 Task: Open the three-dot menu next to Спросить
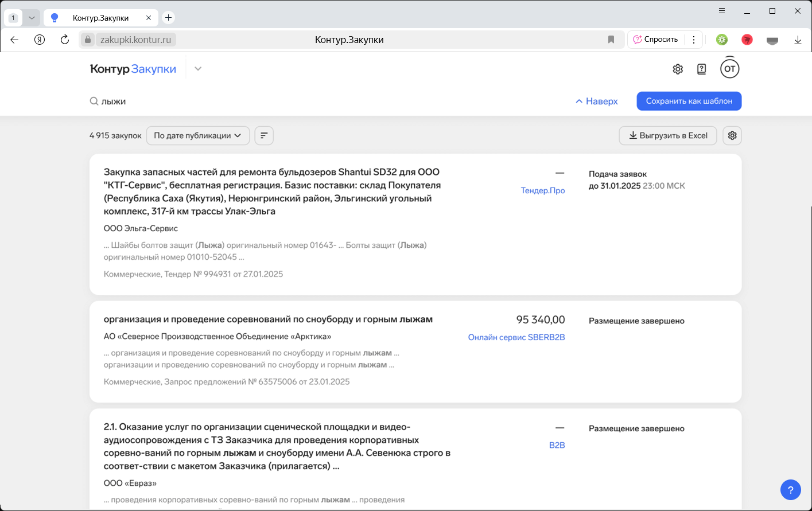coord(694,40)
